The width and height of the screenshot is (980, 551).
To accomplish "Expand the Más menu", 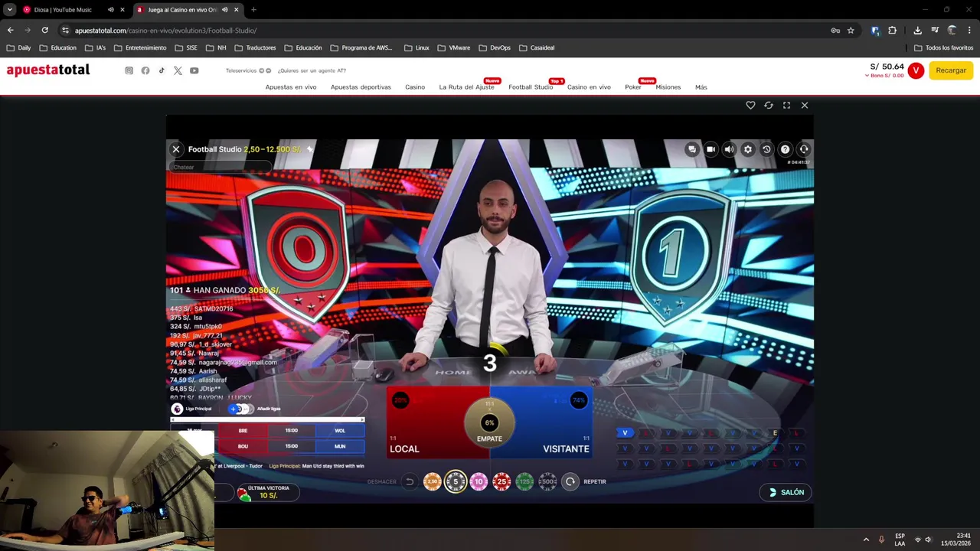I will (x=701, y=87).
